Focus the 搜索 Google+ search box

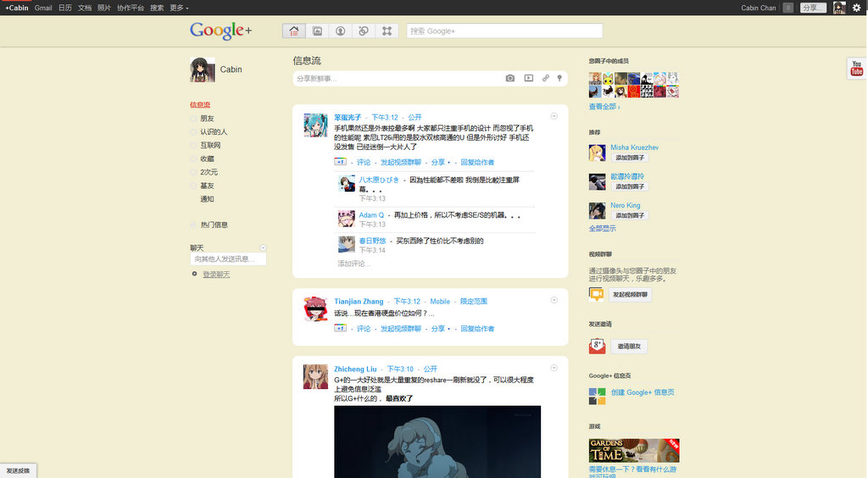coord(504,31)
